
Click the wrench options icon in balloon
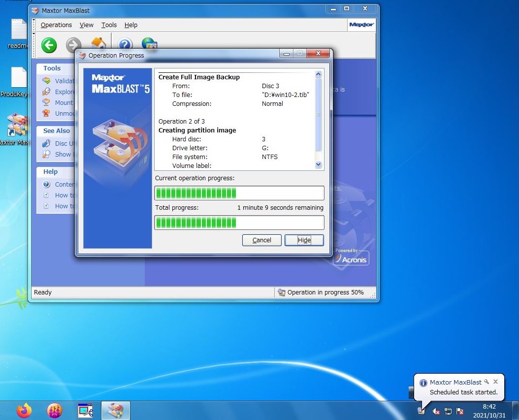(487, 382)
